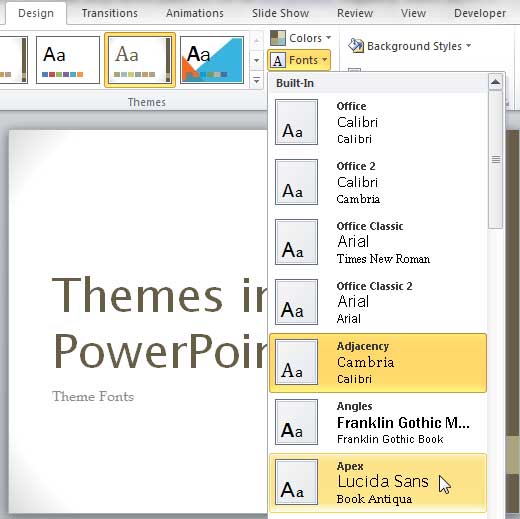Open the Animations tab
The image size is (520, 519).
point(195,13)
